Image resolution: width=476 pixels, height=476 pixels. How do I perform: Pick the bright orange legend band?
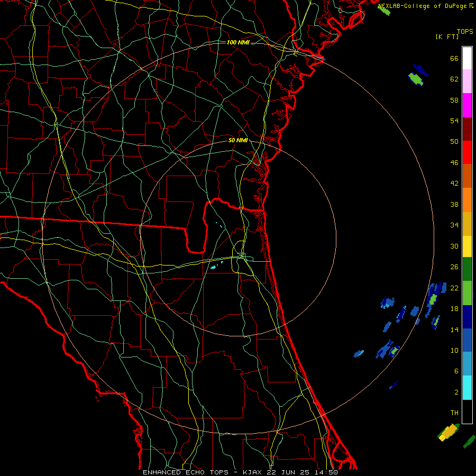click(x=467, y=200)
